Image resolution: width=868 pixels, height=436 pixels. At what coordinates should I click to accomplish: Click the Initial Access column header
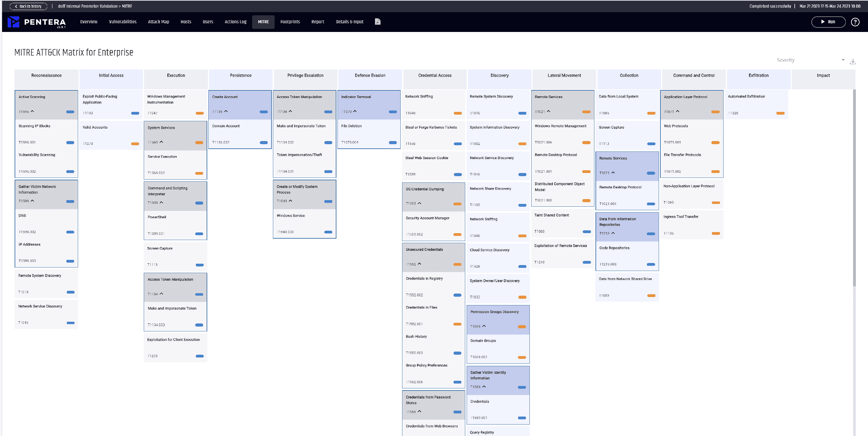coord(111,79)
